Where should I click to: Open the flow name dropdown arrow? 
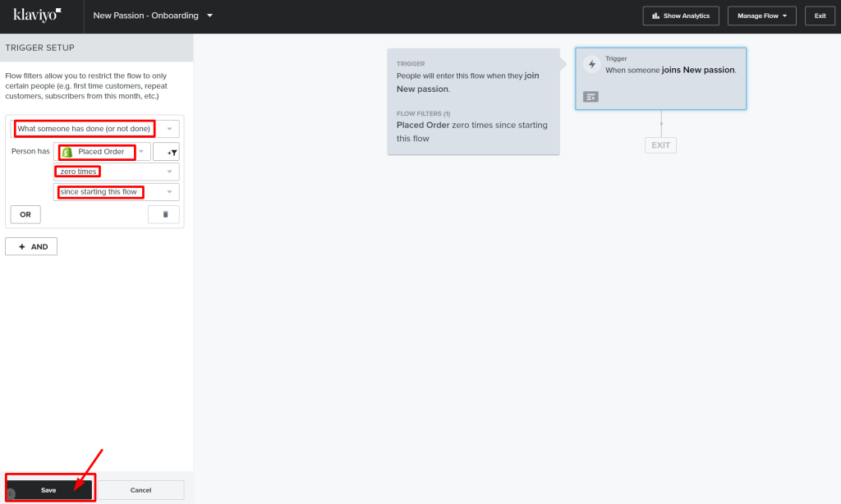tap(209, 16)
